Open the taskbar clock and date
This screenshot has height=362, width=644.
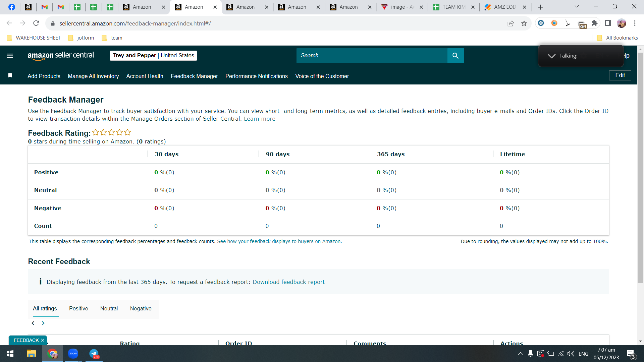coord(606,354)
